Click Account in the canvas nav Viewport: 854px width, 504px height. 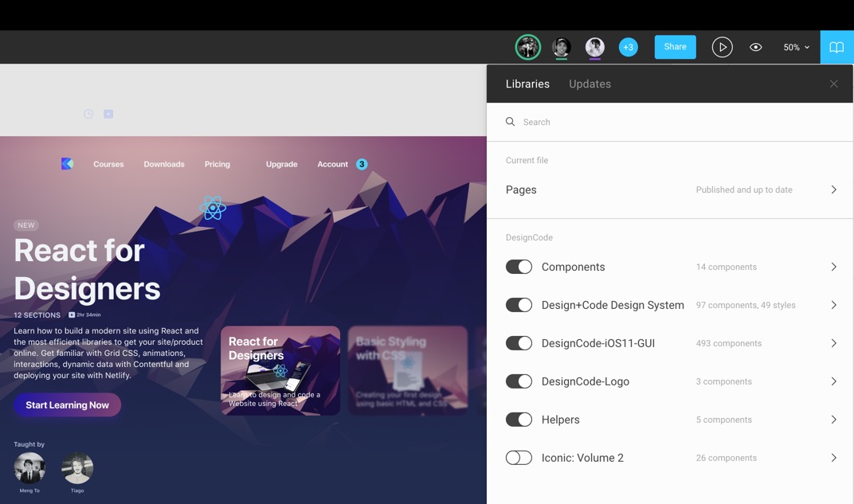pyautogui.click(x=332, y=164)
